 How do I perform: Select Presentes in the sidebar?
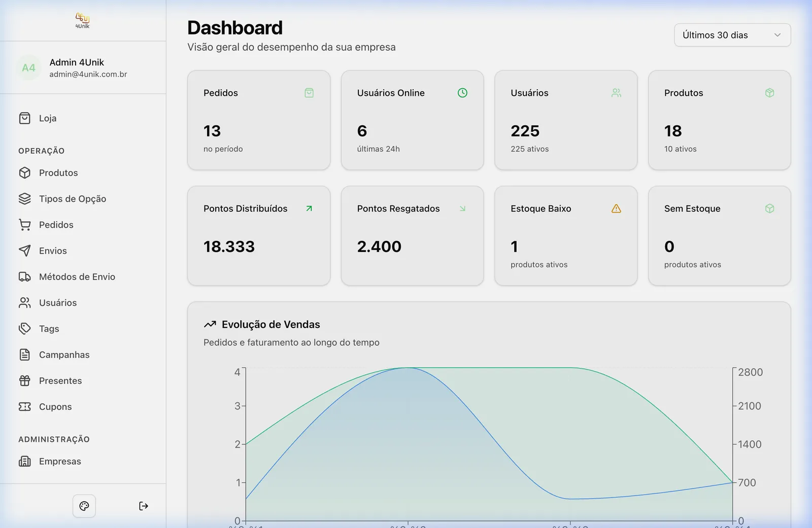click(60, 381)
